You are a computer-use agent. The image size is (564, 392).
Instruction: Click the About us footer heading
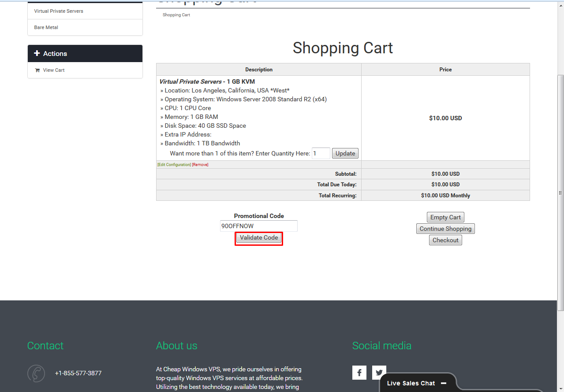pos(177,346)
